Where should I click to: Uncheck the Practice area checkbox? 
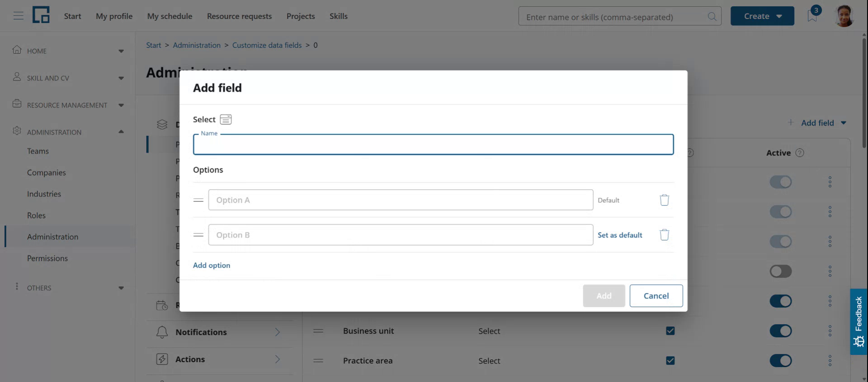[670, 361]
